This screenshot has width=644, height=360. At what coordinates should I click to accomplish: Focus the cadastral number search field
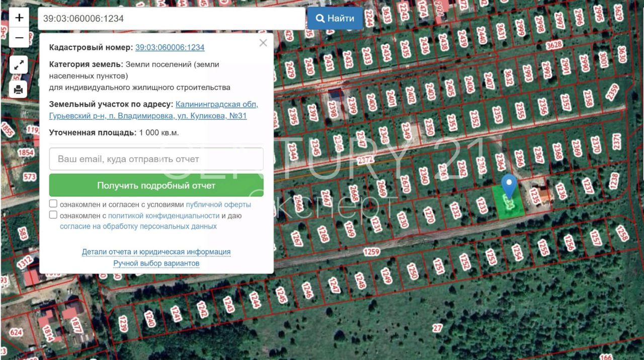point(172,19)
